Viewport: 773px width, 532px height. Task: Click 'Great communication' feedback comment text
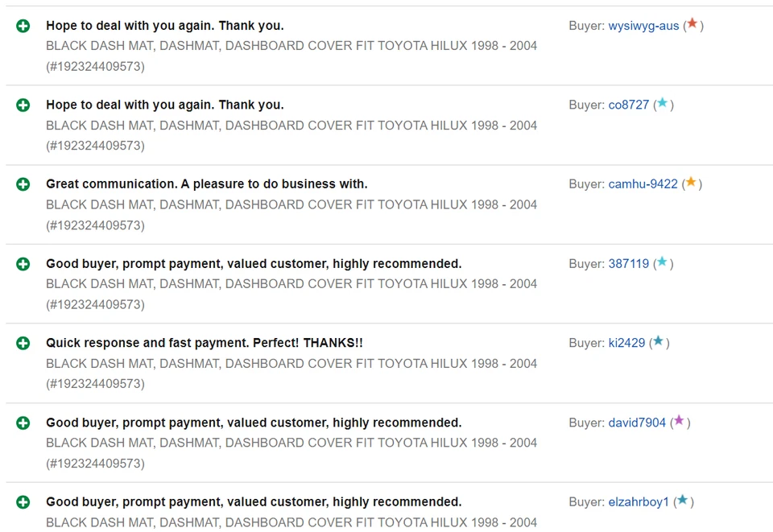[x=206, y=184]
